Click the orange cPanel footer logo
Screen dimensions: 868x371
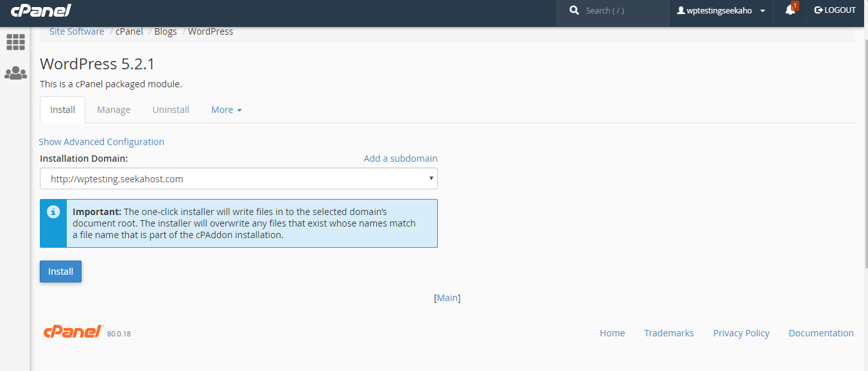click(73, 331)
